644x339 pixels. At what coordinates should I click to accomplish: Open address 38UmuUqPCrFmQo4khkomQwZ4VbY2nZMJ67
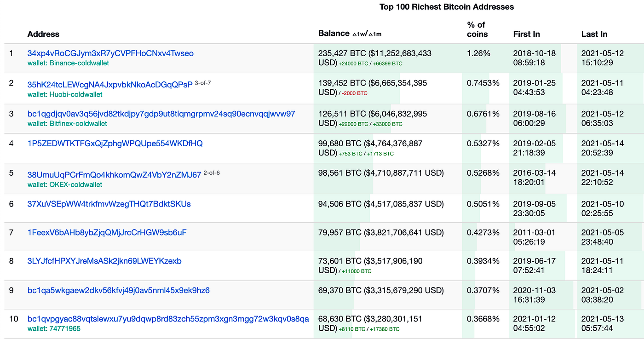115,175
